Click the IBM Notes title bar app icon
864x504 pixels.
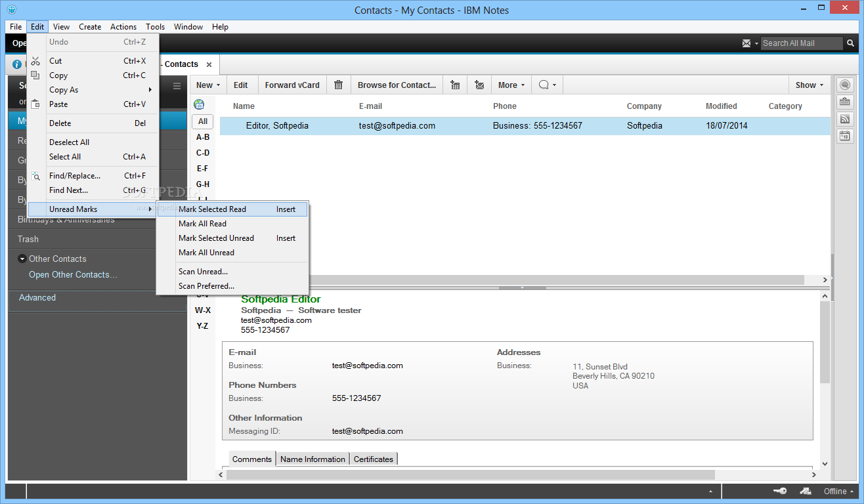(12, 10)
